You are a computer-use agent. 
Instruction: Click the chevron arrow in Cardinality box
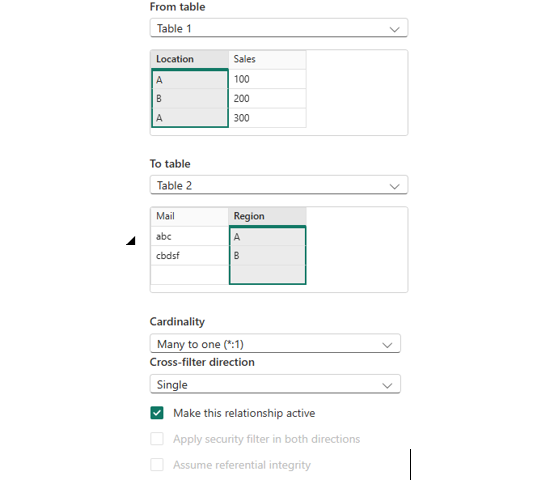pyautogui.click(x=387, y=345)
